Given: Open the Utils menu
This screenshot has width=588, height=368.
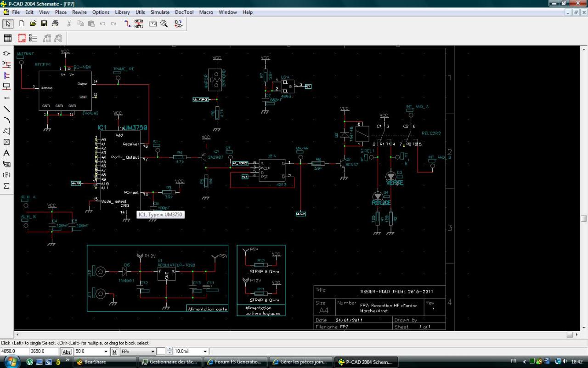Looking at the screenshot, I should 140,12.
